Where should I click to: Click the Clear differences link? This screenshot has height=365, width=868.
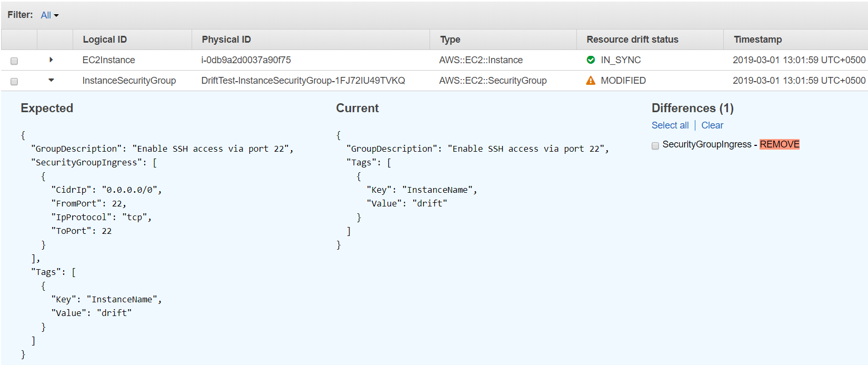pos(712,125)
